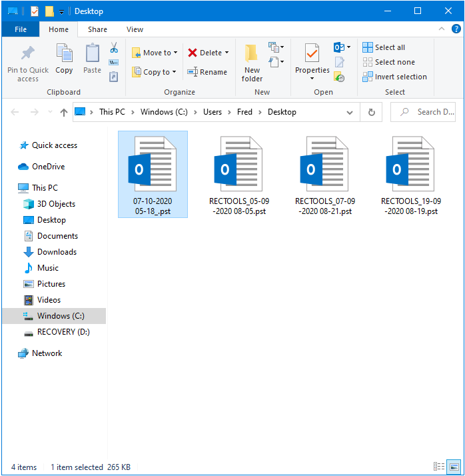Switch to details view layout
The width and height of the screenshot is (465, 476).
439,466
